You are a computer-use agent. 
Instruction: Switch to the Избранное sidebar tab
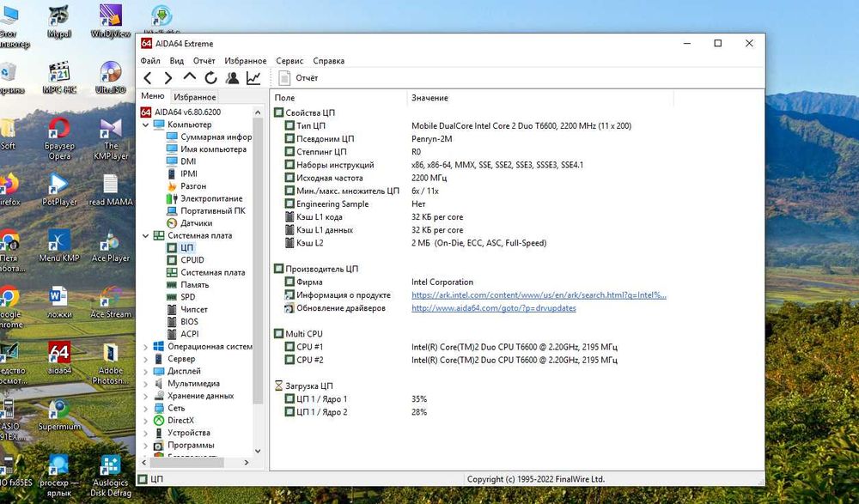tap(194, 97)
